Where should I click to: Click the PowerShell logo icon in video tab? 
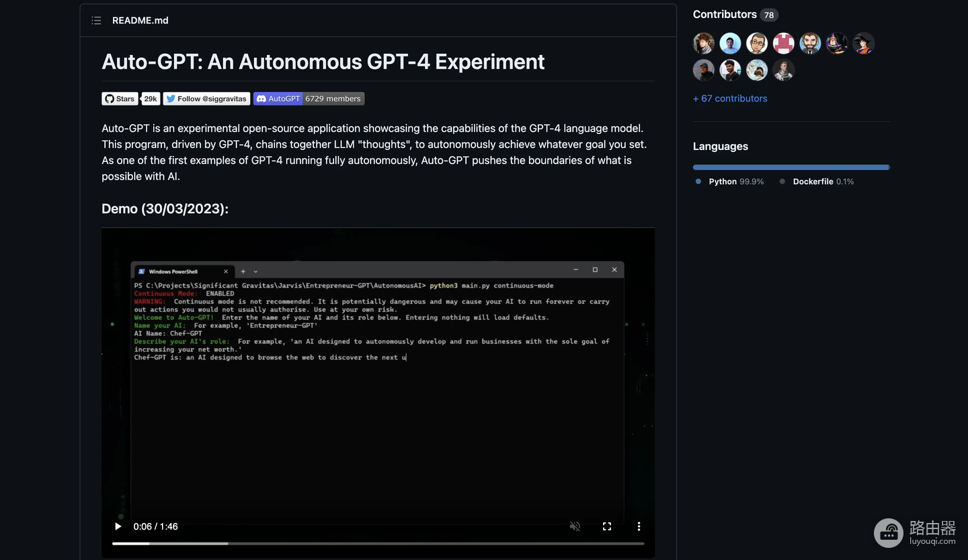142,272
